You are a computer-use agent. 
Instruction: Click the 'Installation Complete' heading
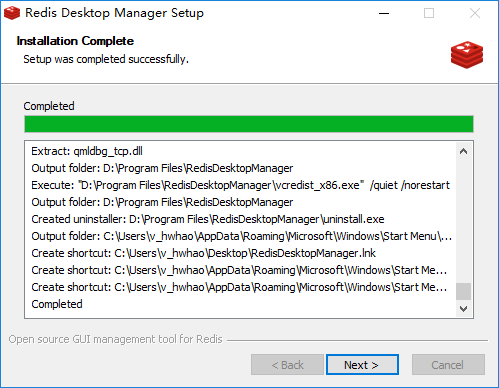pyautogui.click(x=75, y=41)
